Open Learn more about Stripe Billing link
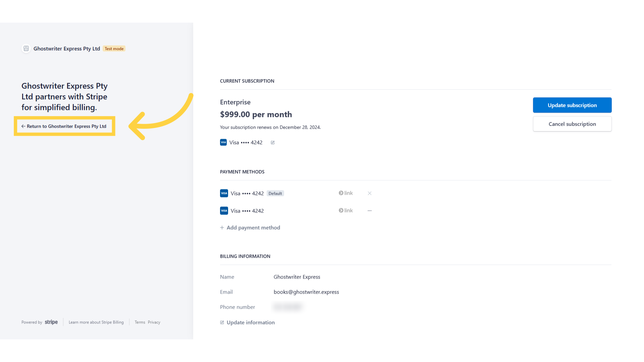This screenshot has width=644, height=362. [x=96, y=322]
